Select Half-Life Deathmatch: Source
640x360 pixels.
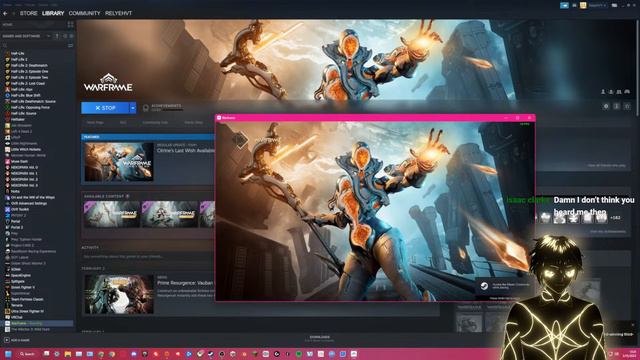click(33, 101)
